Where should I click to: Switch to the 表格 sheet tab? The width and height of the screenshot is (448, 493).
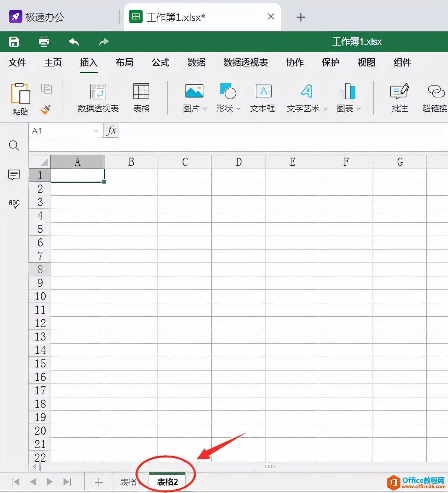[128, 482]
